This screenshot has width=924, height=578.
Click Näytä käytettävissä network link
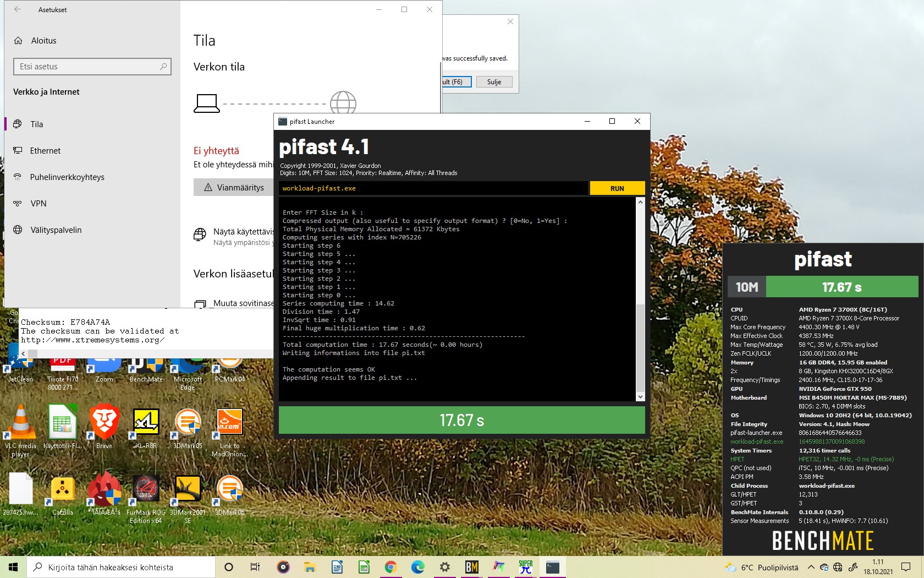coord(243,232)
